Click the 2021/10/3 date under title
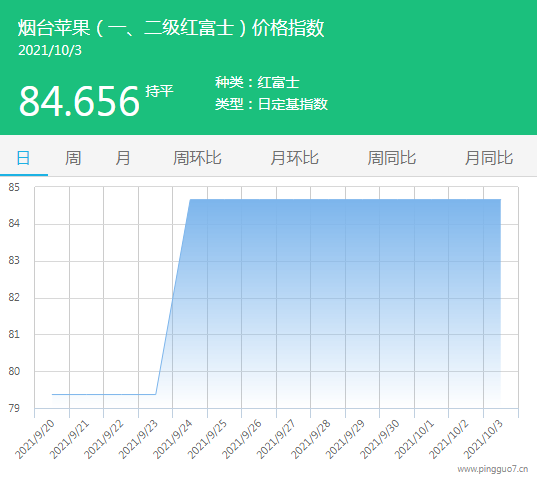This screenshot has height=481, width=537. (x=50, y=51)
